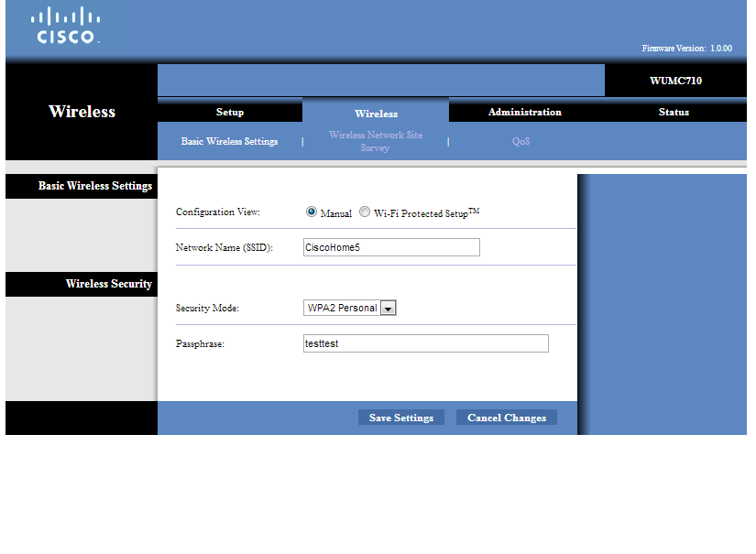The height and width of the screenshot is (554, 756).
Task: Click the Network Name (SSID) label
Action: [225, 247]
